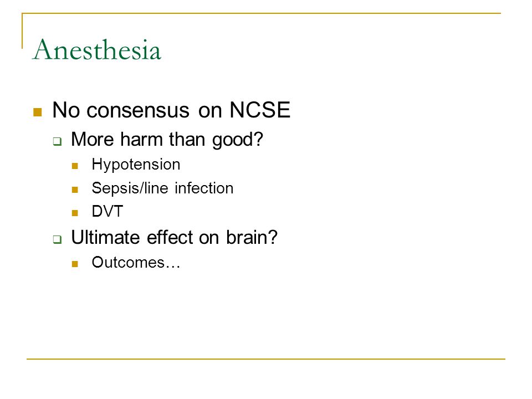Click the word 'infection' in the Sepsis line
This screenshot has width=532, height=399.
[x=204, y=188]
